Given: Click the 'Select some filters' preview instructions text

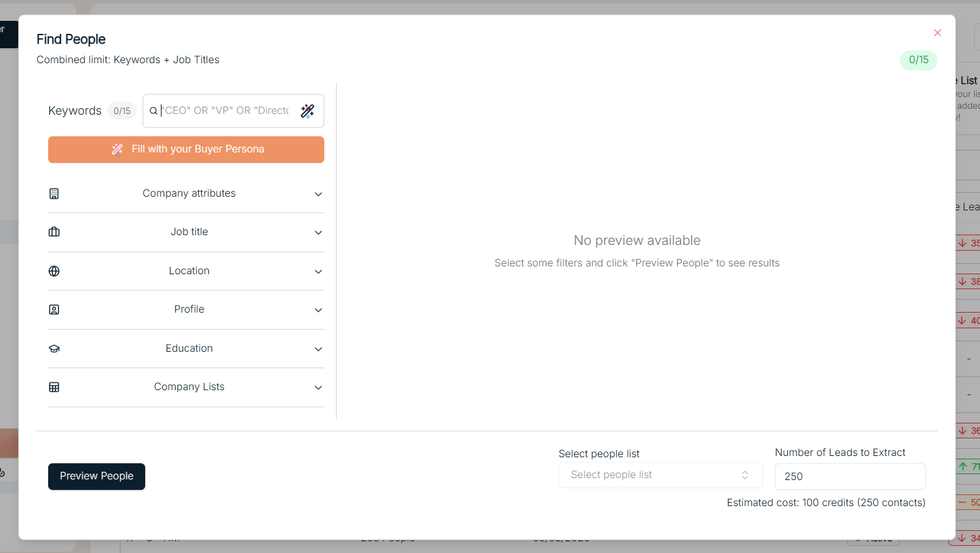Looking at the screenshot, I should (x=637, y=263).
